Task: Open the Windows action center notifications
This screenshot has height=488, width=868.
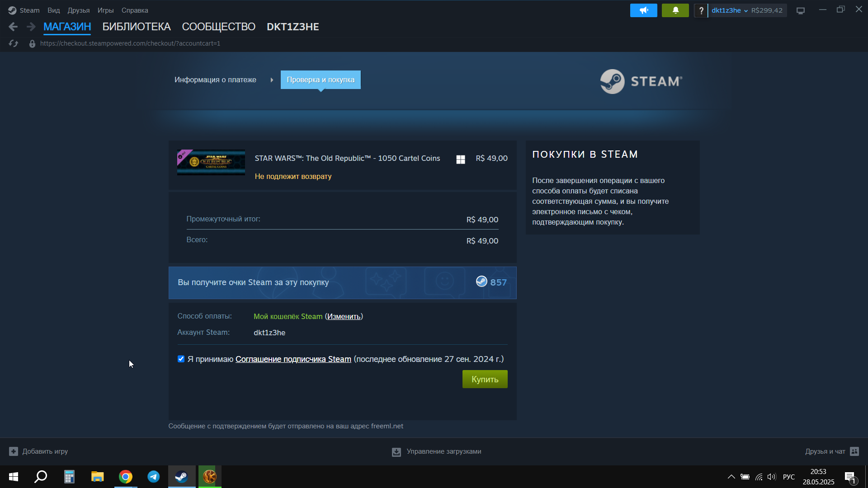Action: (850, 477)
